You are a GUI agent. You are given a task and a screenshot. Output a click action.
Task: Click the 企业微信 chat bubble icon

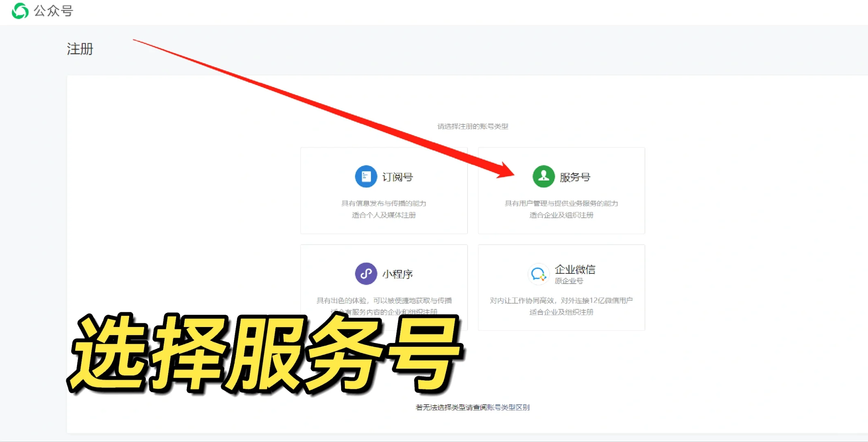click(x=538, y=274)
